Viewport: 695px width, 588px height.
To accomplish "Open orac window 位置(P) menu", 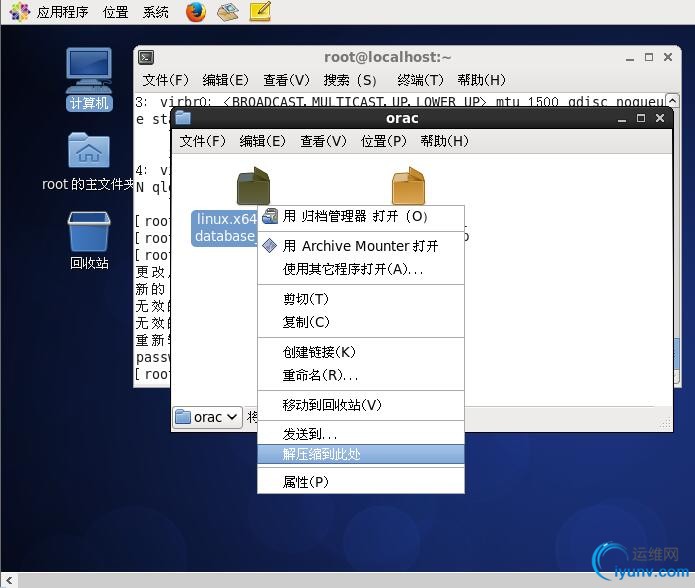I will (x=383, y=141).
